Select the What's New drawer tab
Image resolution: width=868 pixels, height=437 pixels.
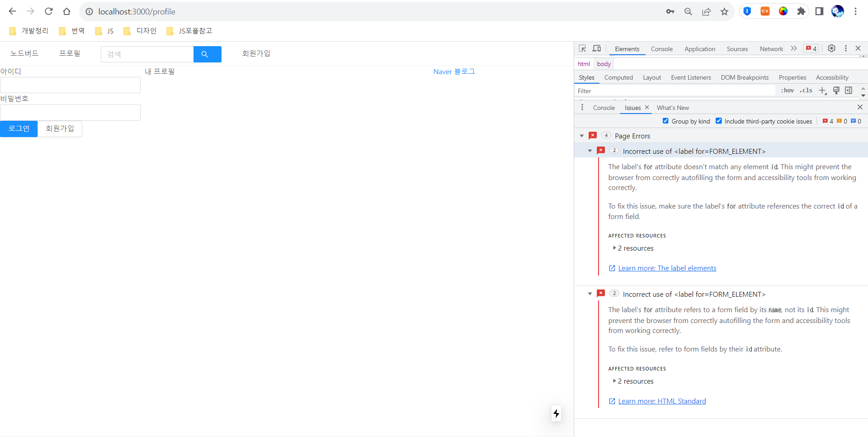click(673, 108)
